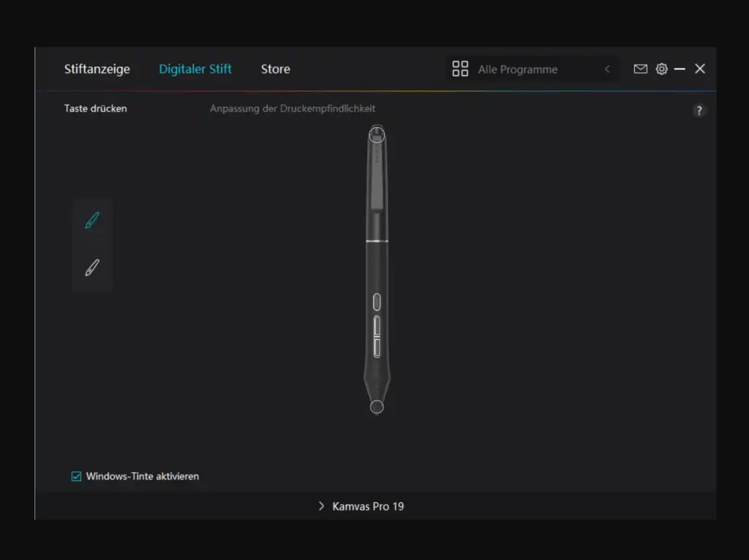Disable the Windows-Tinte aktivieren checkbox

pos(75,476)
